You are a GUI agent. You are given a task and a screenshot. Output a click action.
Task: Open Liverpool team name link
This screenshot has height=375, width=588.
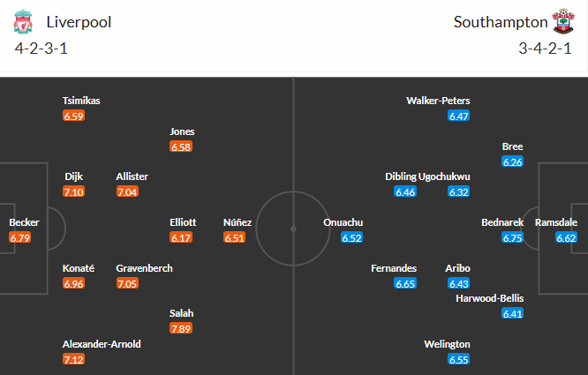coord(79,21)
